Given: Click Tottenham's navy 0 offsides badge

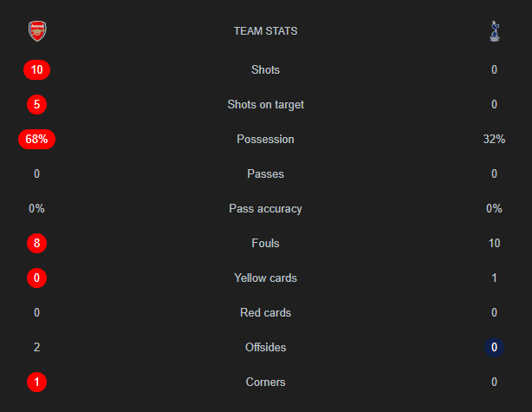Looking at the screenshot, I should 494,347.
